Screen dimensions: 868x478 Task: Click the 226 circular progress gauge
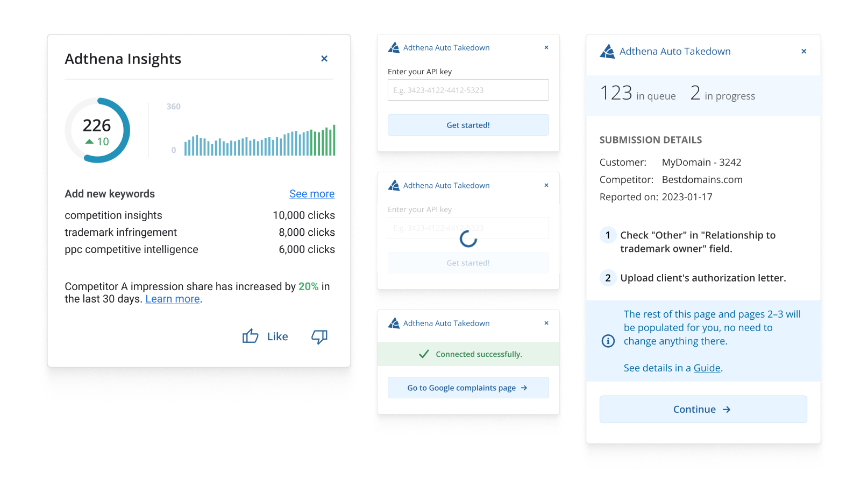point(97,130)
